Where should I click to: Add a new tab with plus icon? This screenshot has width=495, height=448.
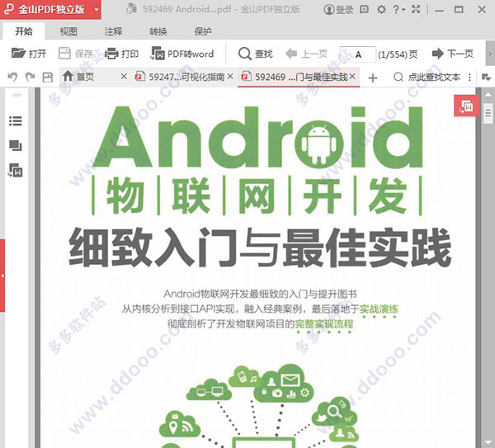tap(373, 78)
